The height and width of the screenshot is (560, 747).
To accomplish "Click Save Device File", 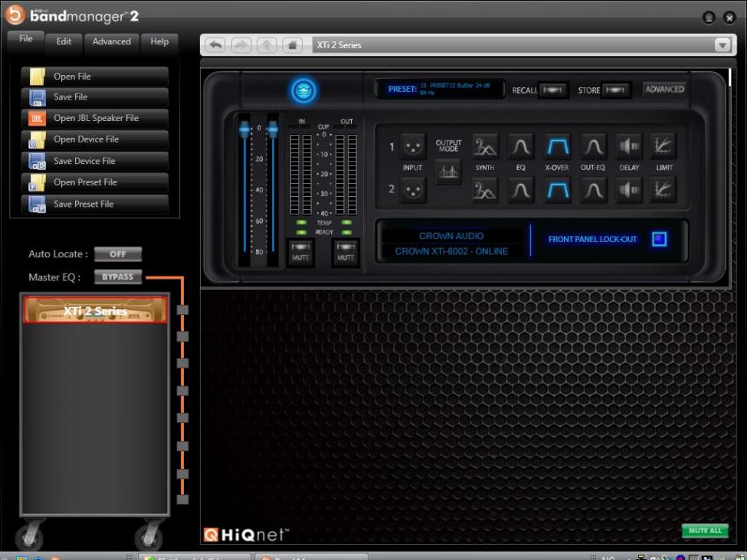I will tap(94, 161).
